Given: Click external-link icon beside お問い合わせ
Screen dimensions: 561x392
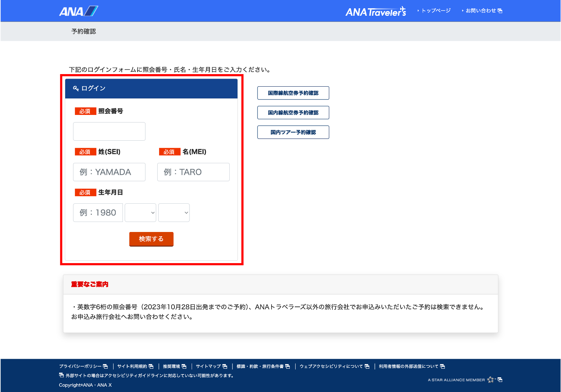Looking at the screenshot, I should tap(500, 11).
